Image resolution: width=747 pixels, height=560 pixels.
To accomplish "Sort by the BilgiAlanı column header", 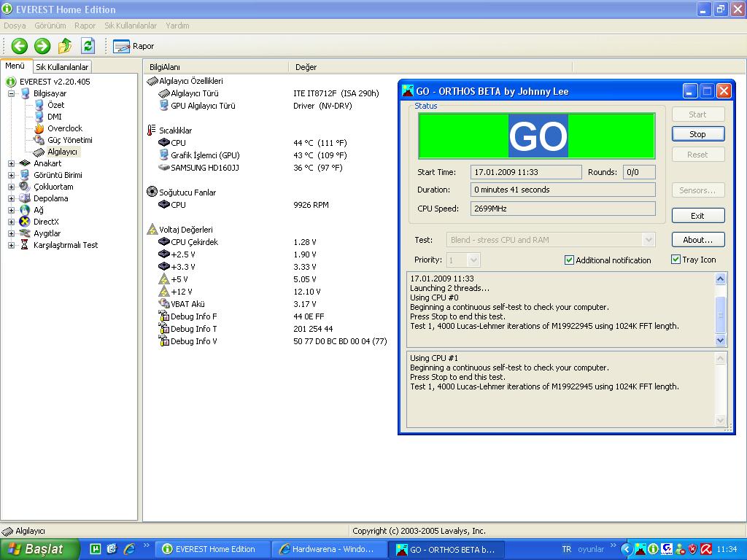I will [216, 67].
